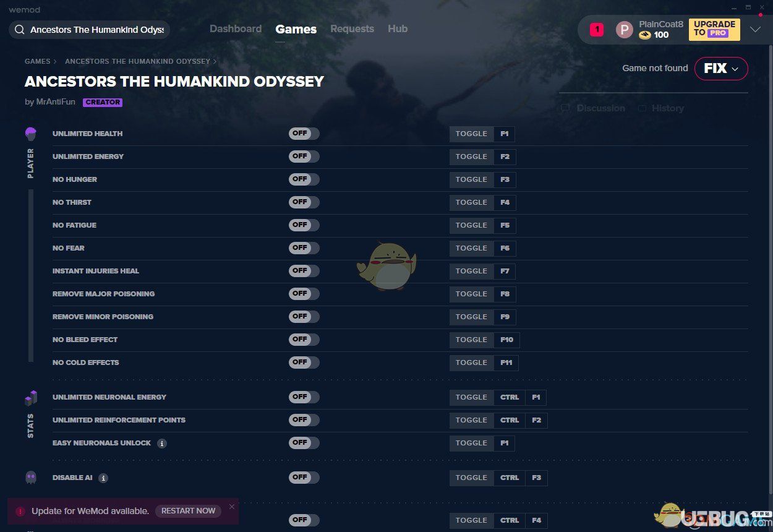The height and width of the screenshot is (532, 773).
Task: Click the search magnifier icon
Action: click(20, 30)
